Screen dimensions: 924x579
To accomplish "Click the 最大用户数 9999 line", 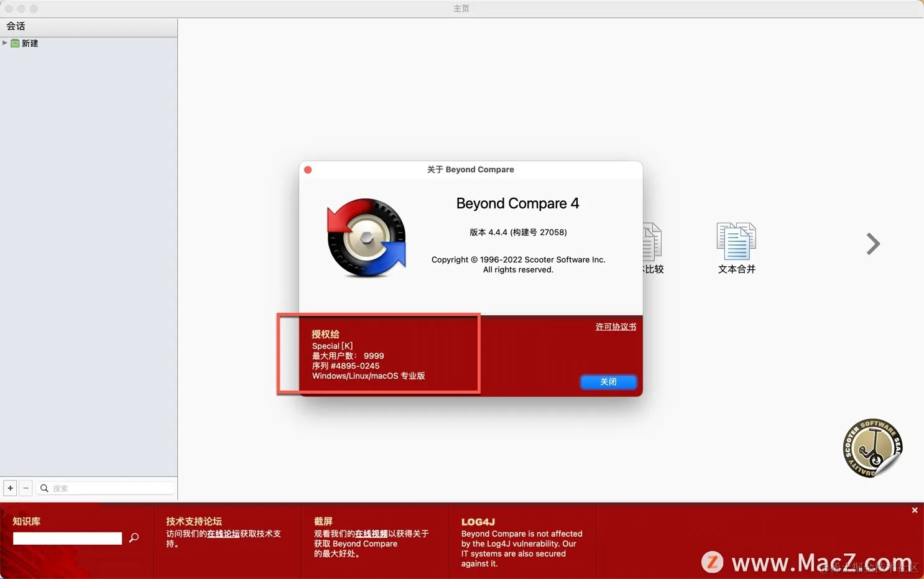I will pos(348,356).
